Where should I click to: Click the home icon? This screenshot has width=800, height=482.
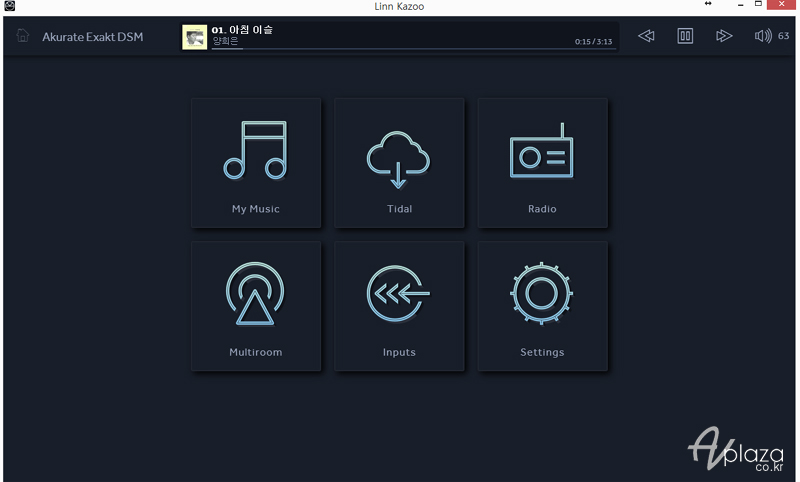click(x=23, y=35)
